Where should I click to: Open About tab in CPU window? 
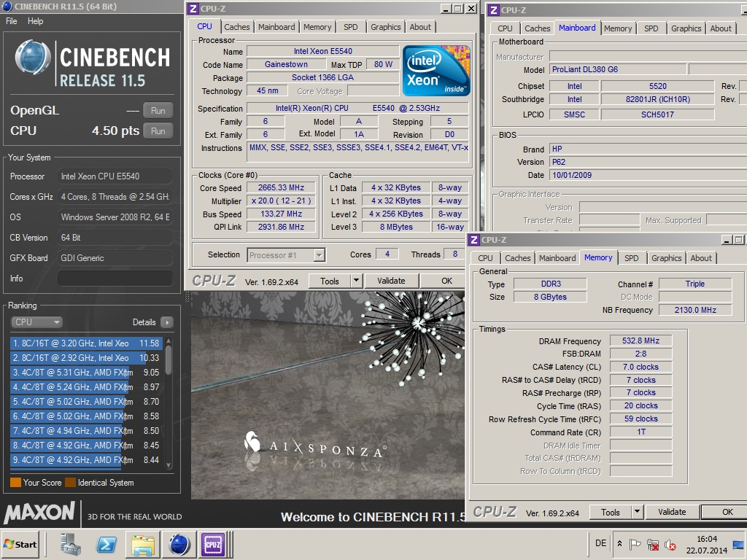(x=420, y=27)
